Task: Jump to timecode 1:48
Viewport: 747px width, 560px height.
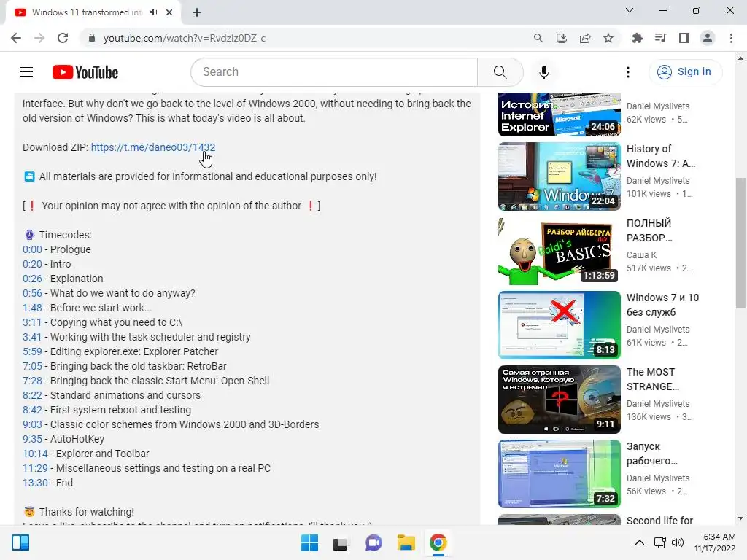Action: click(32, 308)
